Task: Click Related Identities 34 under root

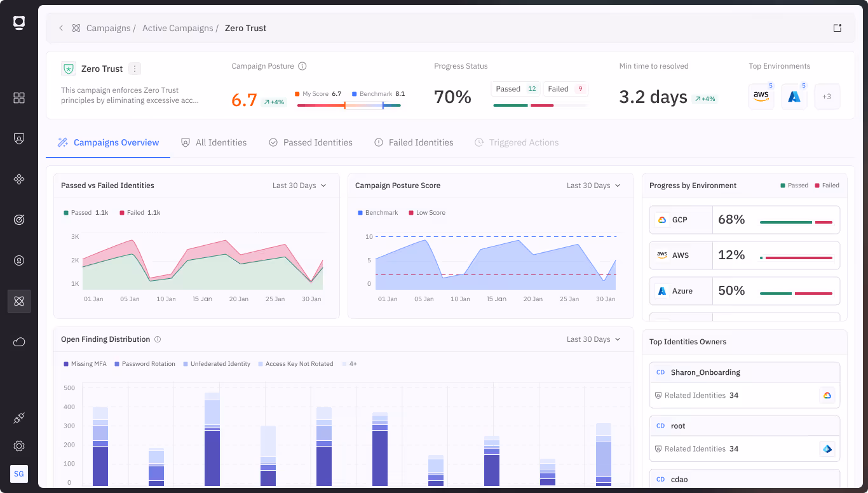Action: click(x=696, y=449)
